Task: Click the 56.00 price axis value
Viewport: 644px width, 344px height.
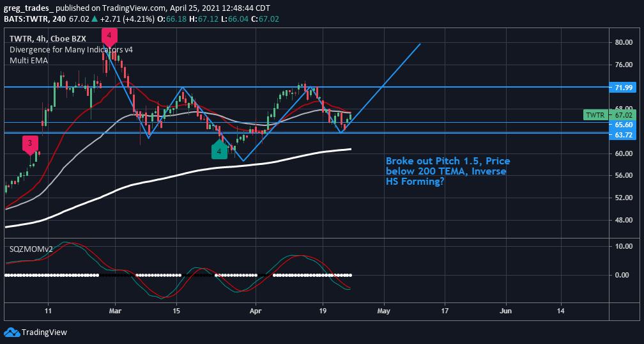Action: (623, 176)
